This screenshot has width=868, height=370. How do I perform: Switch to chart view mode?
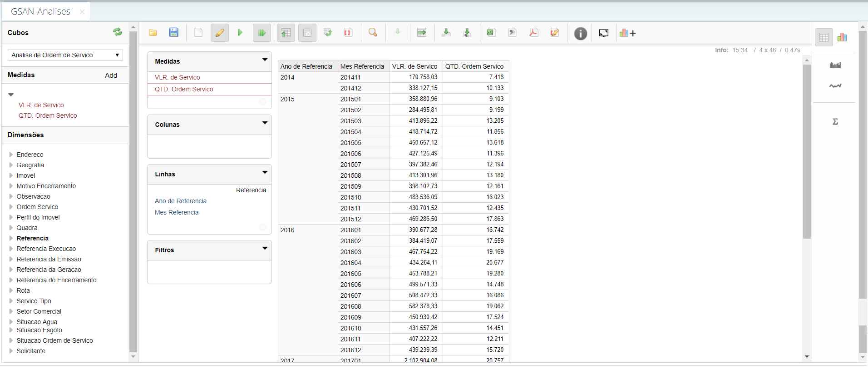(x=842, y=37)
